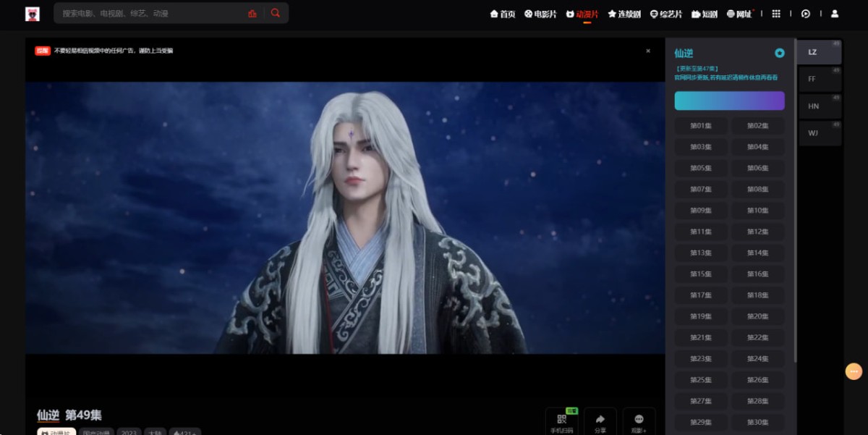This screenshot has width=868, height=435.
Task: Switch to the LZ playback source
Action: coord(820,52)
